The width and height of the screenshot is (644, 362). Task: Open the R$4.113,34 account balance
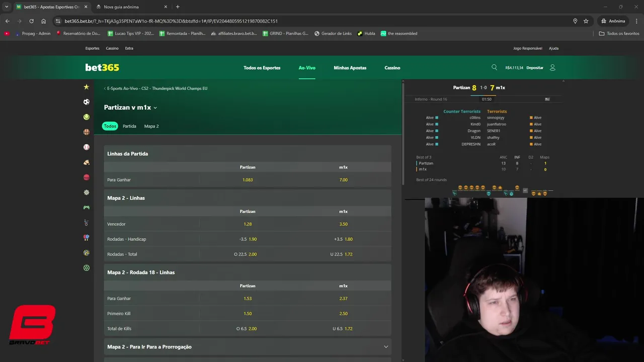(514, 67)
